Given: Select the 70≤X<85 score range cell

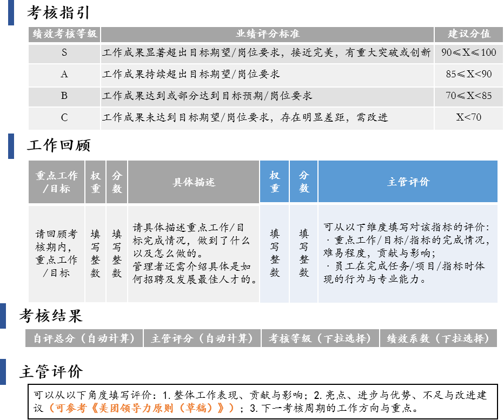Looking at the screenshot, I should tap(468, 96).
